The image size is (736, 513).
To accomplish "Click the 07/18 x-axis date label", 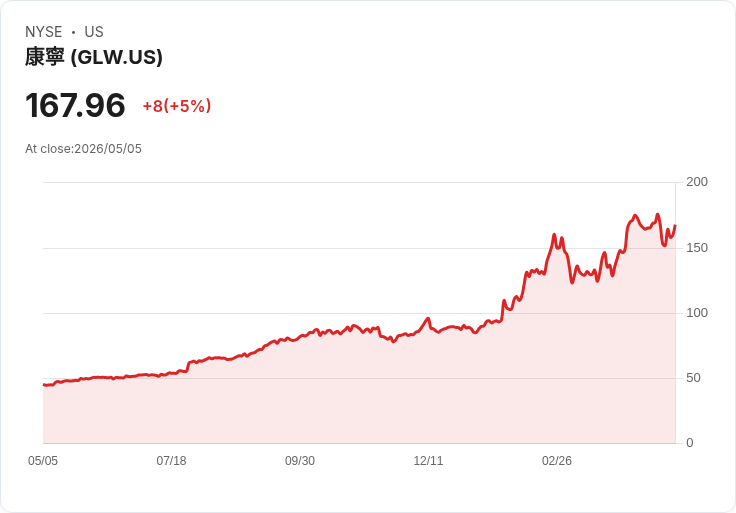I will click(x=171, y=461).
